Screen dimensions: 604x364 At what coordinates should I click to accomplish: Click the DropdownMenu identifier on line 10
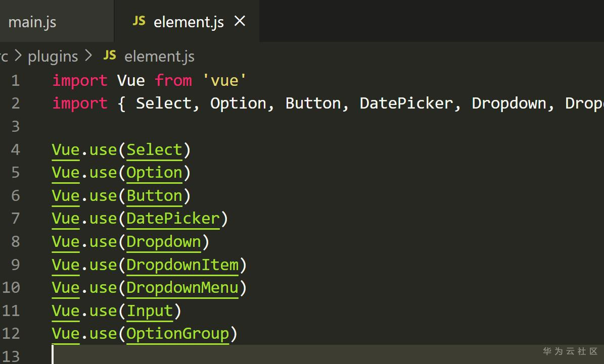[x=182, y=288]
